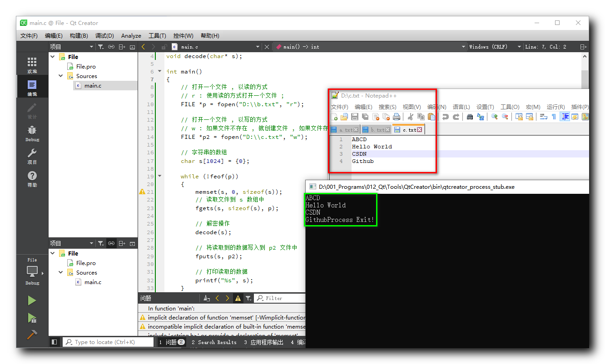Toggle the warnings display in issues pane
The width and height of the screenshot is (605, 364).
pos(238,298)
